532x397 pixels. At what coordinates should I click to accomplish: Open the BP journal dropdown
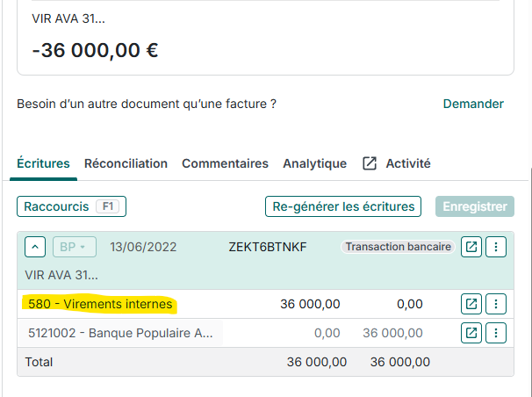click(x=75, y=247)
